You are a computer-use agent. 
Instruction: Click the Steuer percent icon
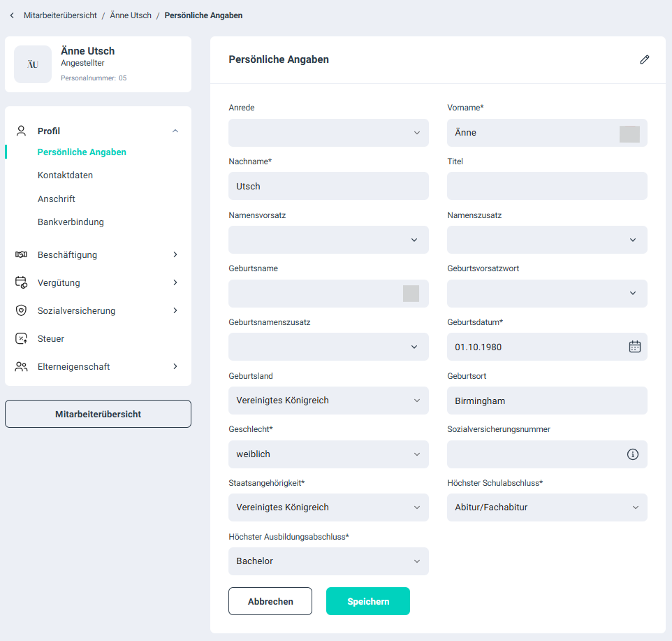point(21,338)
